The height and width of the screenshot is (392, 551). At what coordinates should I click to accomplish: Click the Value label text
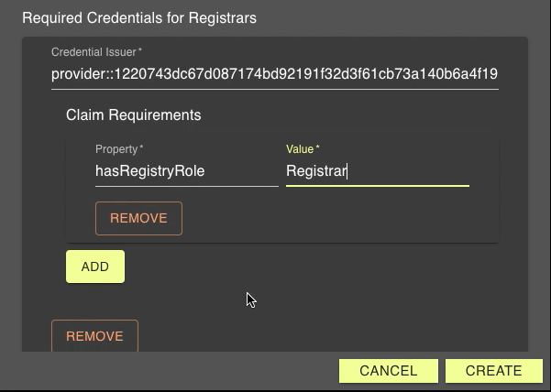click(x=300, y=149)
